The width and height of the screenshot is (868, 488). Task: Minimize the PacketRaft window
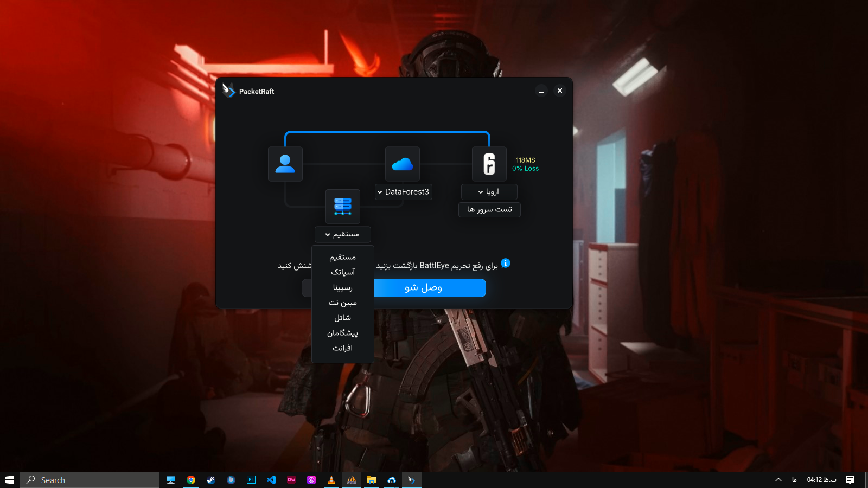tap(541, 91)
